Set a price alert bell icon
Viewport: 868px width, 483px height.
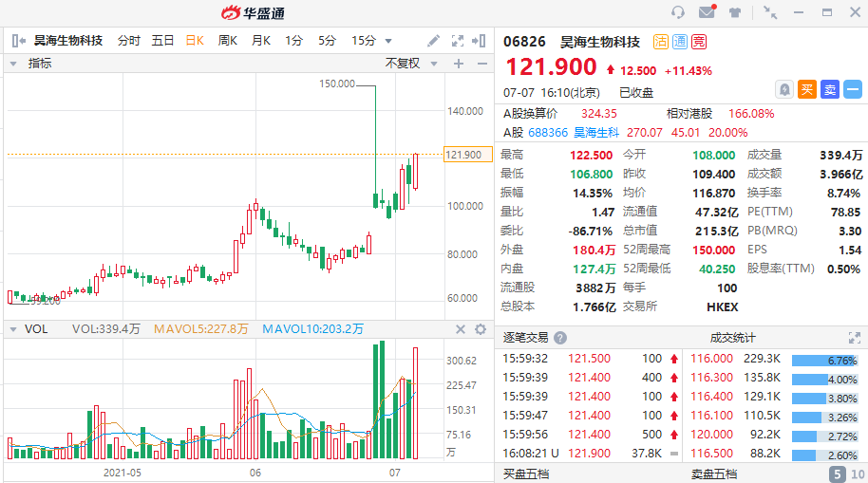click(784, 89)
